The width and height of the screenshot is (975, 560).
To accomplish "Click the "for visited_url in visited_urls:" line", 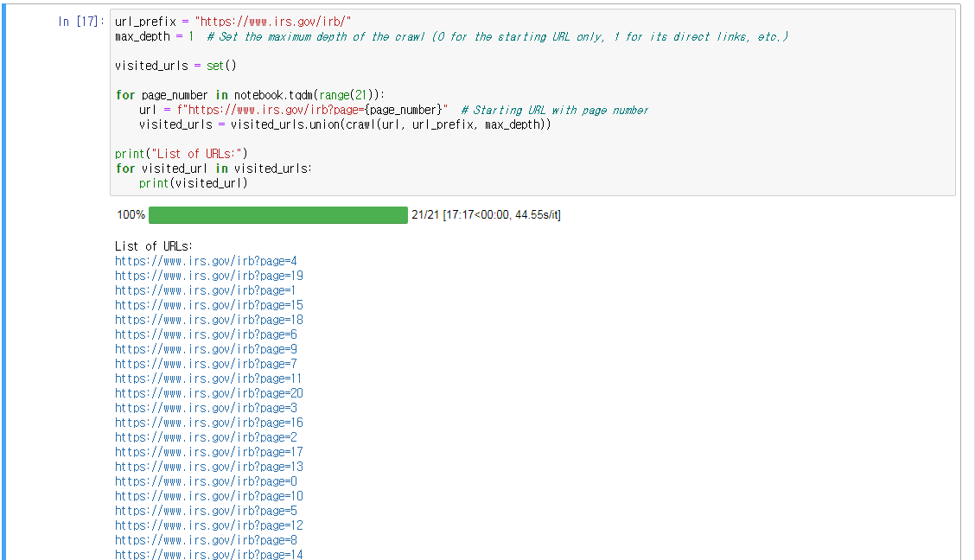I will 213,169.
